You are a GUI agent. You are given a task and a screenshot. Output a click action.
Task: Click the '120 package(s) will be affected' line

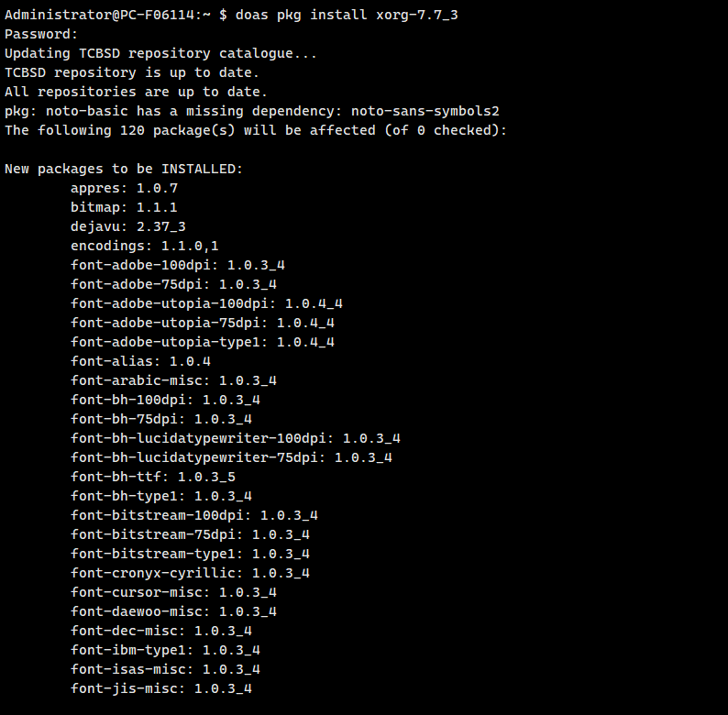tap(255, 130)
